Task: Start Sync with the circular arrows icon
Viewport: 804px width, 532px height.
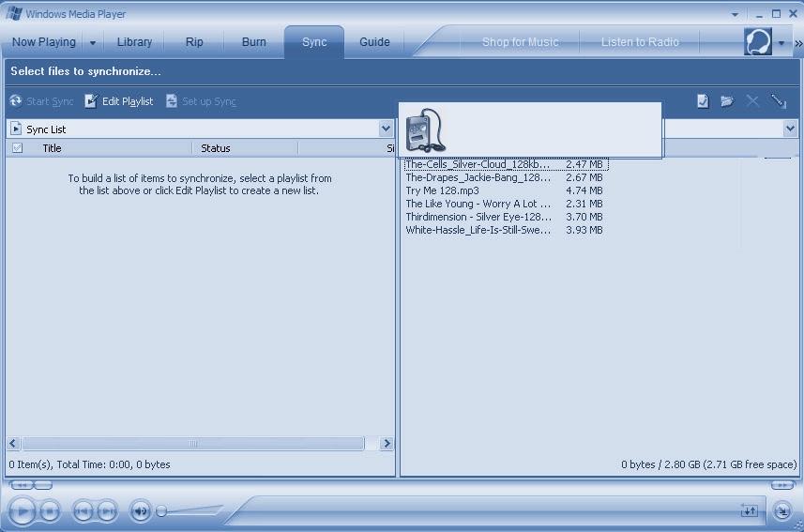Action: pos(41,101)
